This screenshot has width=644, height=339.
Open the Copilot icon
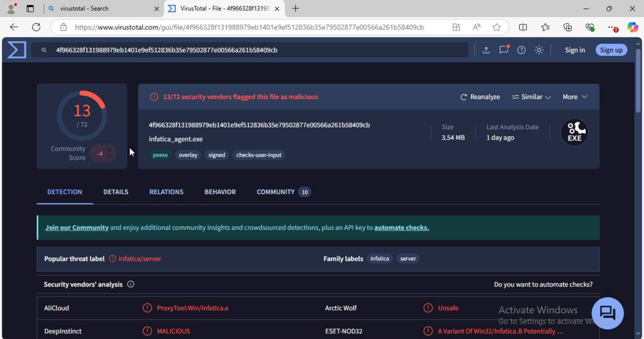(x=633, y=27)
